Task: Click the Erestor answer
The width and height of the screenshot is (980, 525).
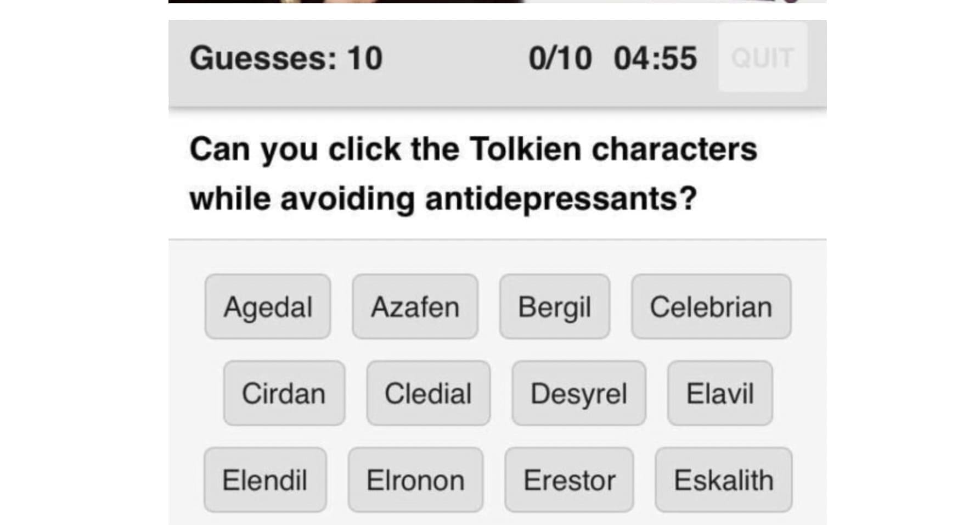Action: pos(569,480)
